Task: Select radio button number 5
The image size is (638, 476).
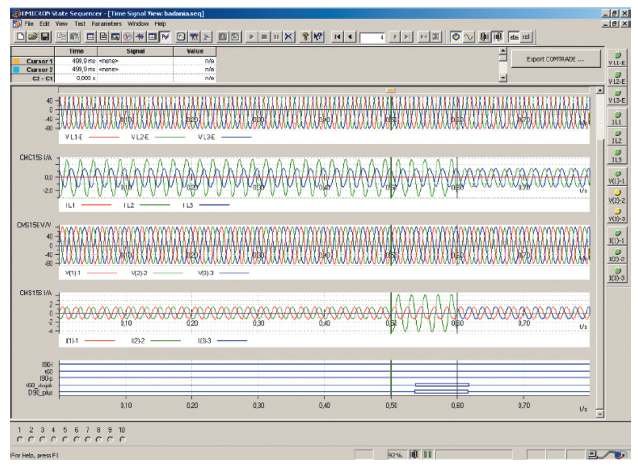Action: point(65,439)
